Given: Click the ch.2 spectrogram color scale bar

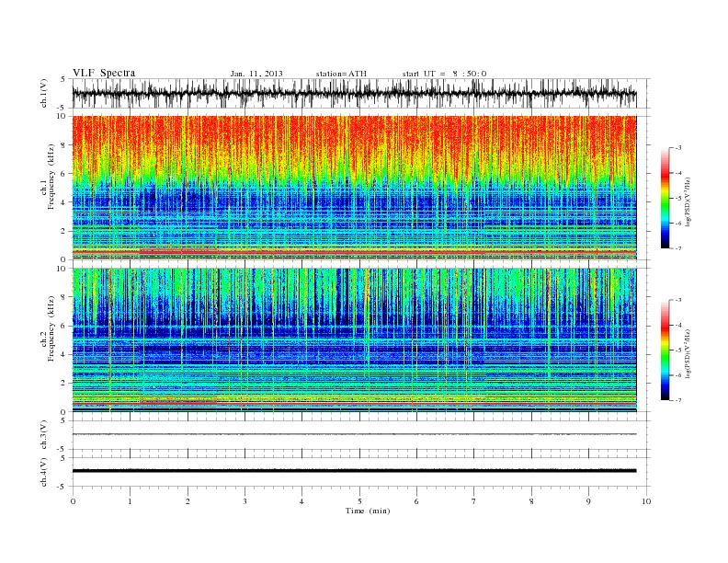Looking at the screenshot, I should tap(665, 350).
